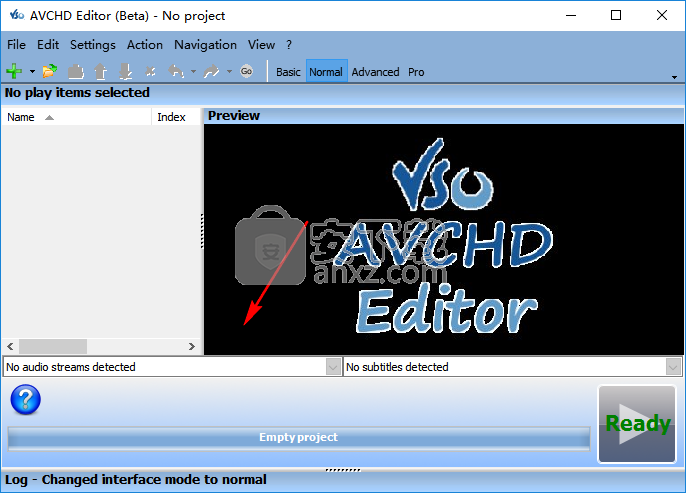Open the Edit menu
The width and height of the screenshot is (686, 493).
point(48,45)
